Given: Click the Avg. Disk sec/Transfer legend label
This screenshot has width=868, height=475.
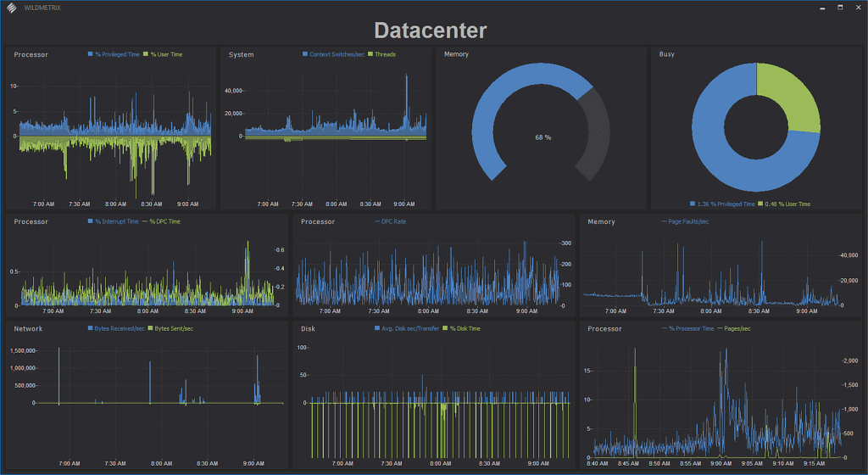Looking at the screenshot, I should click(x=410, y=328).
